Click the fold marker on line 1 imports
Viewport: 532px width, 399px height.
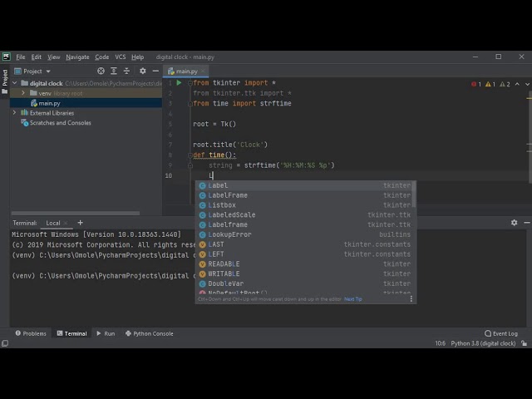click(190, 83)
